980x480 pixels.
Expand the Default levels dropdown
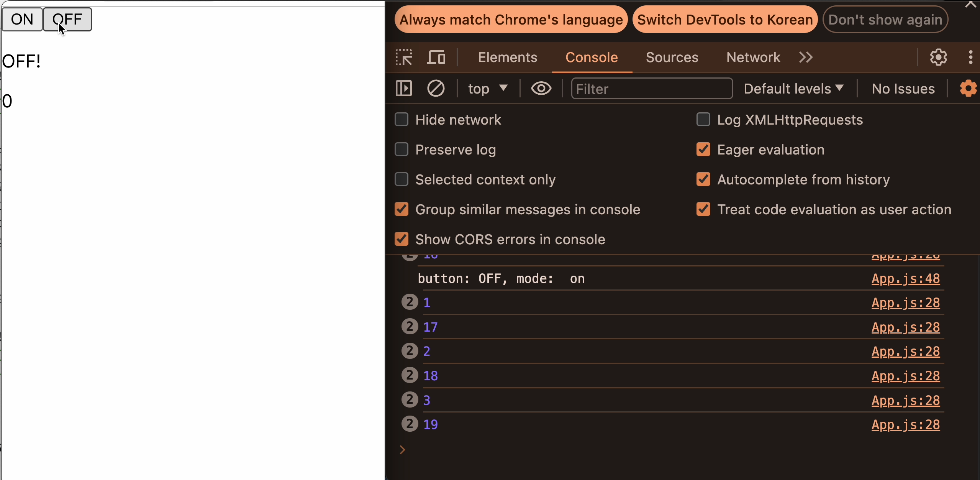(x=793, y=89)
